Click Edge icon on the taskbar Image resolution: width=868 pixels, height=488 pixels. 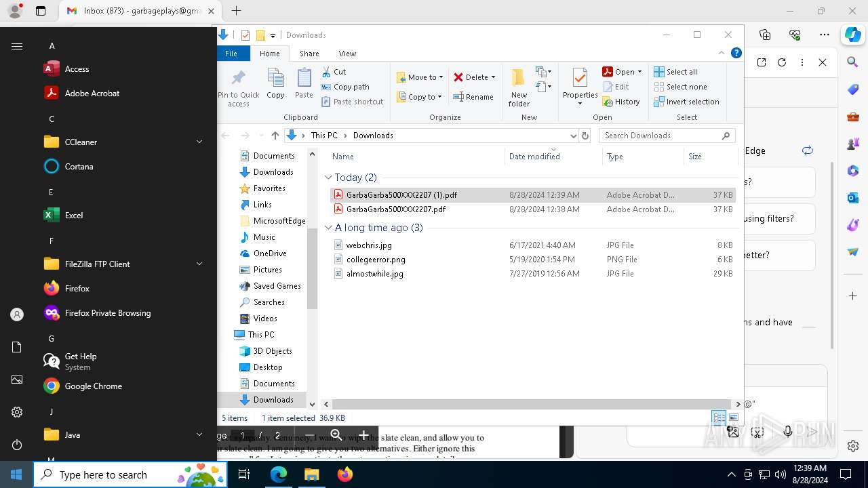[279, 474]
